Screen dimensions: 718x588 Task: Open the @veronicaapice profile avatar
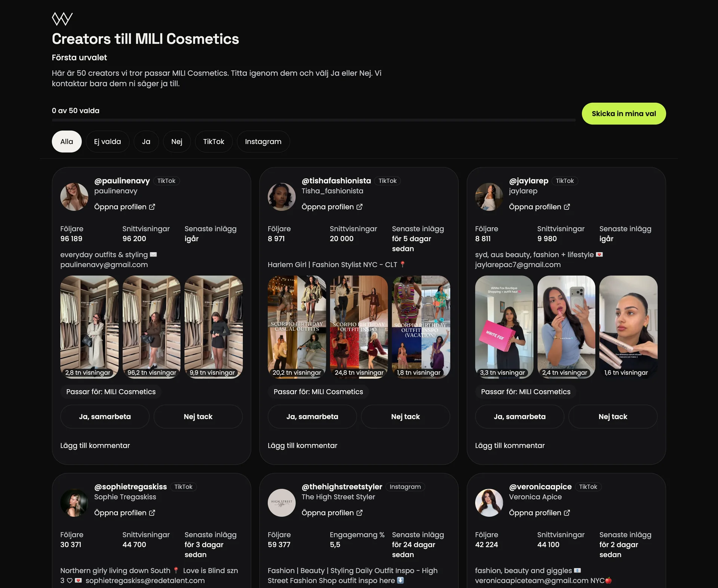pos(489,503)
